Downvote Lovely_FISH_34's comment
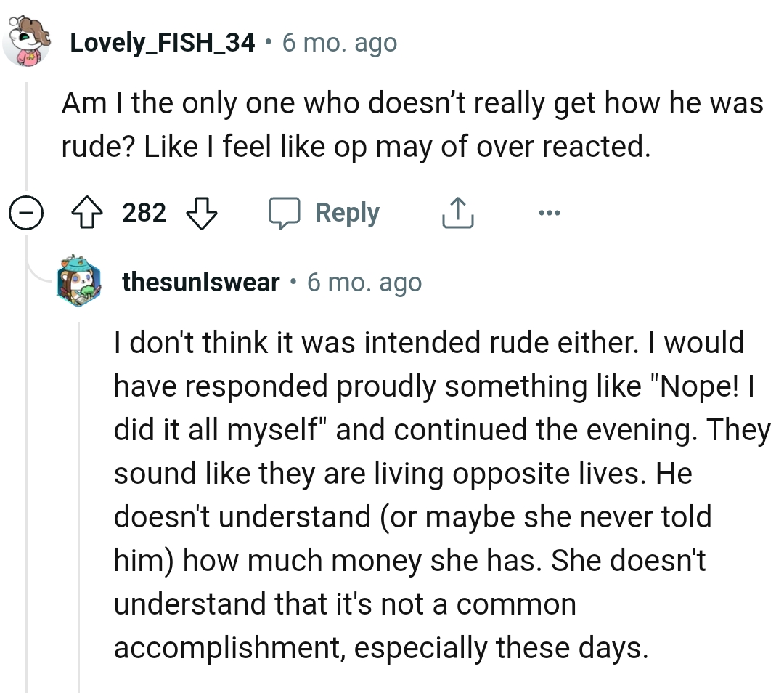This screenshot has height=693, width=784. tap(201, 214)
